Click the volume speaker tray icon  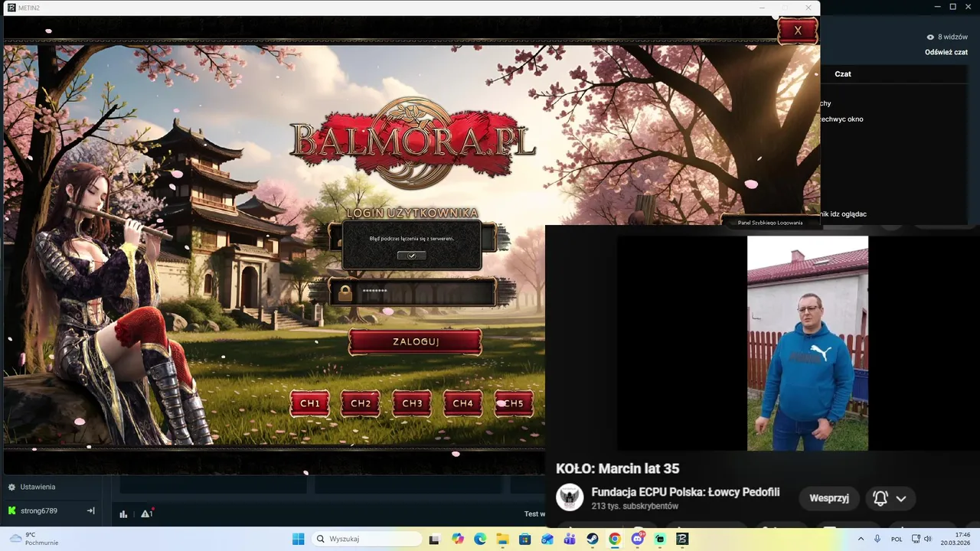pos(928,539)
